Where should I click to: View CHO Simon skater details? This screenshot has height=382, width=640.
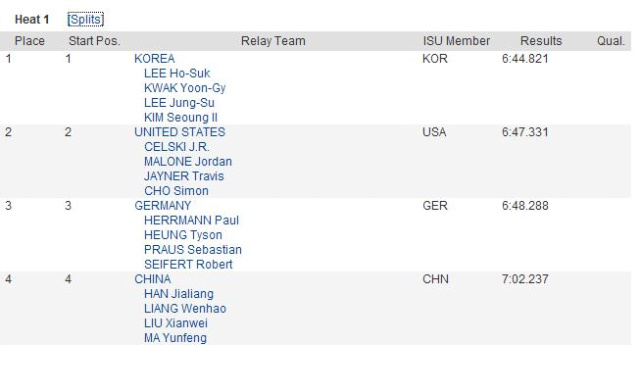point(176,191)
